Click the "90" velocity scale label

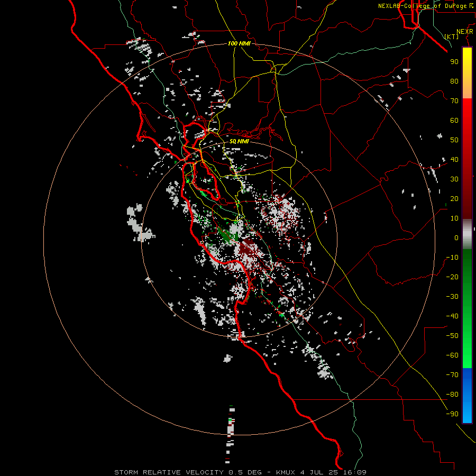[x=454, y=62]
